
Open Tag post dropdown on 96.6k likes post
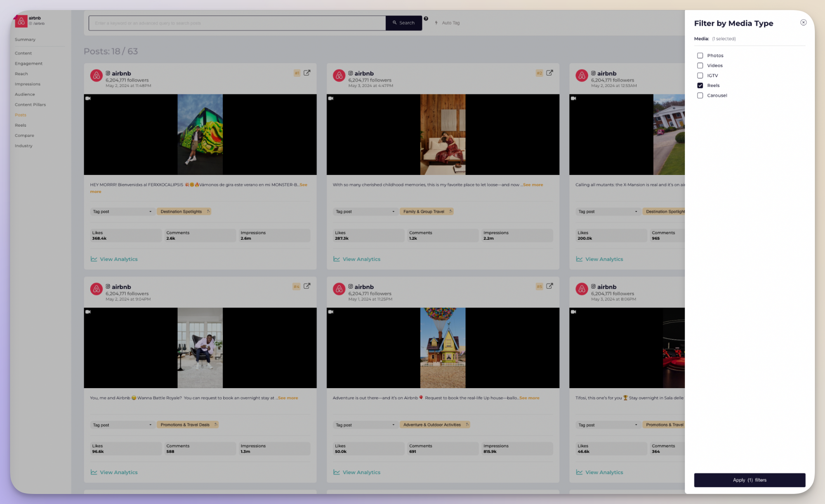pos(122,425)
